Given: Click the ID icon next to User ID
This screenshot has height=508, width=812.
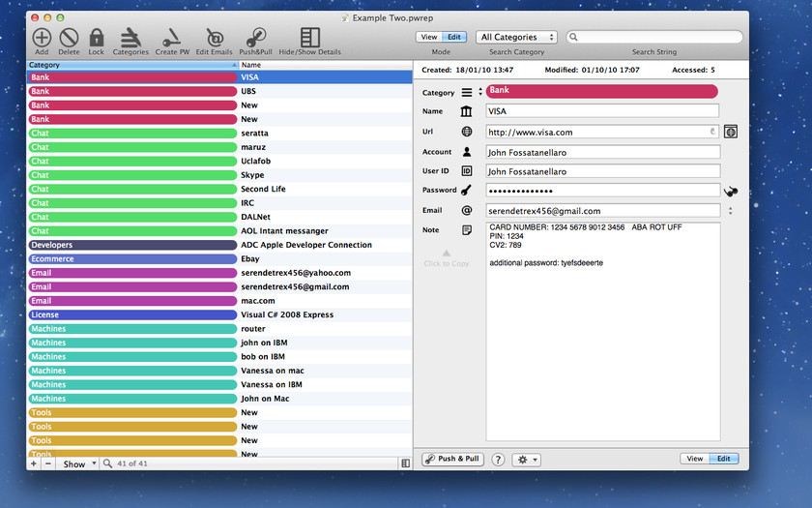Looking at the screenshot, I should pyautogui.click(x=467, y=171).
